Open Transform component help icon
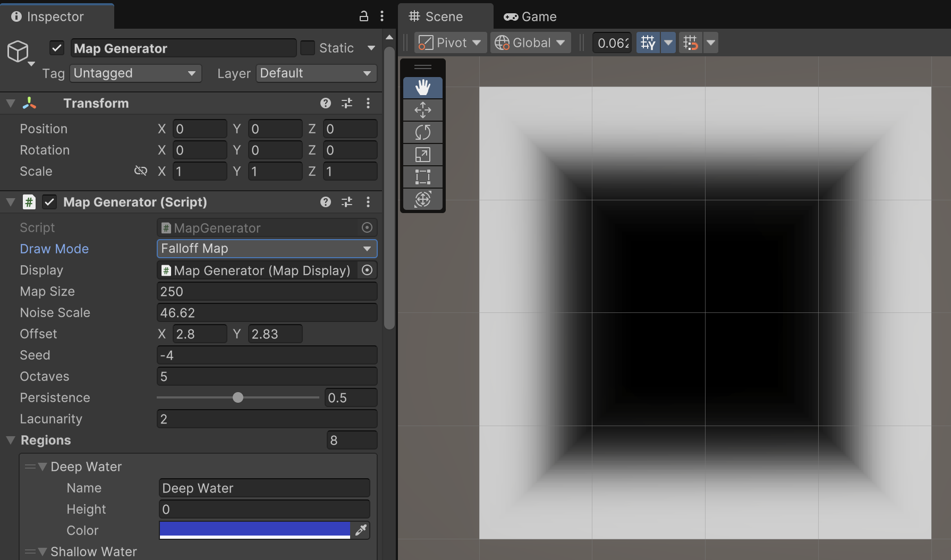The image size is (951, 560). (x=326, y=103)
